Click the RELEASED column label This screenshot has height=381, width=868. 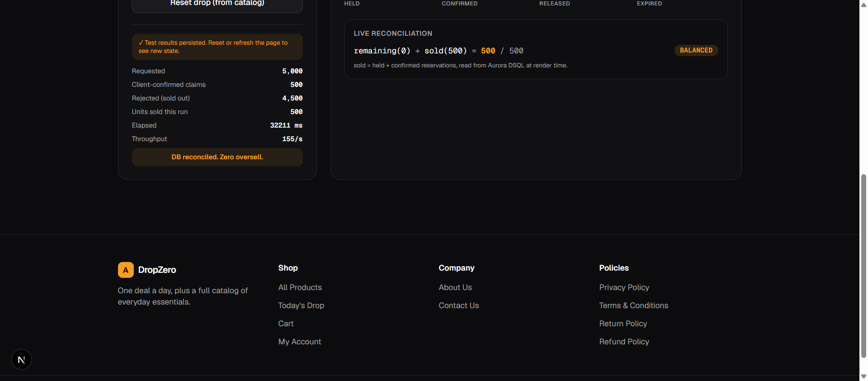(x=555, y=4)
